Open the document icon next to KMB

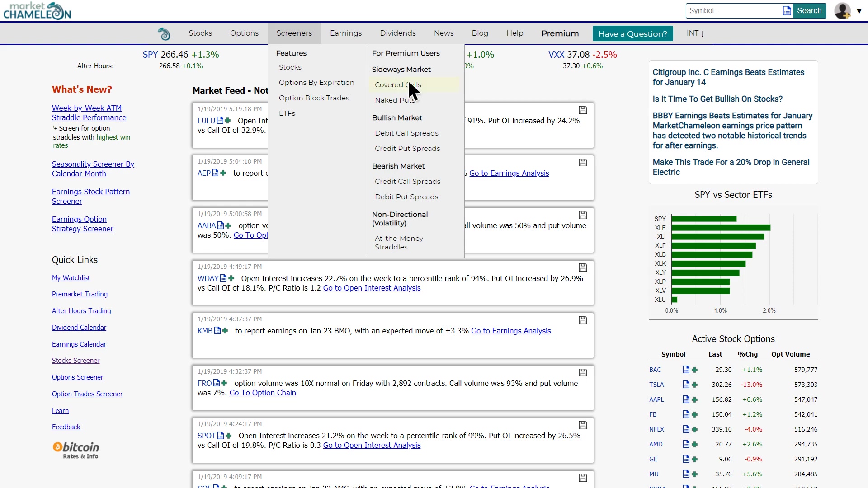pos(217,331)
